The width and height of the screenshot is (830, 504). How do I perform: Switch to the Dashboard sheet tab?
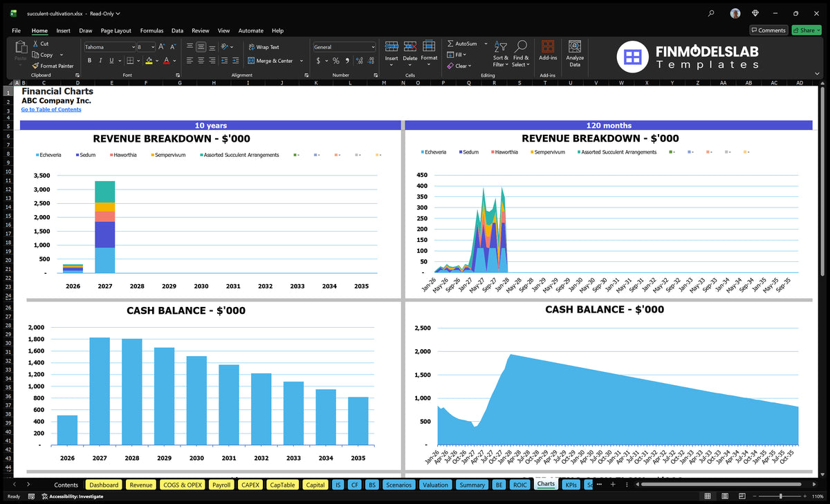pos(104,485)
